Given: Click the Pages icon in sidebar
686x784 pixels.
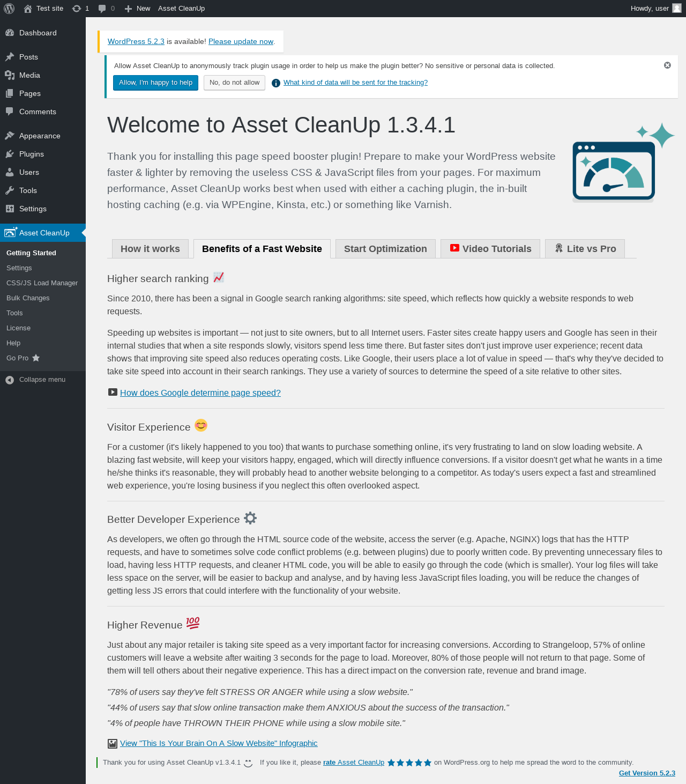Looking at the screenshot, I should pos(10,93).
